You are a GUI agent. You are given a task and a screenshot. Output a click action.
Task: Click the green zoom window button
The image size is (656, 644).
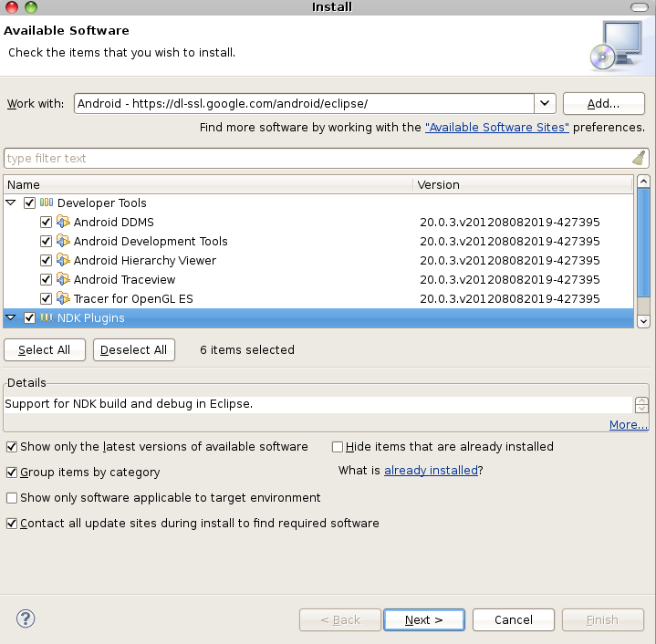(x=31, y=6)
